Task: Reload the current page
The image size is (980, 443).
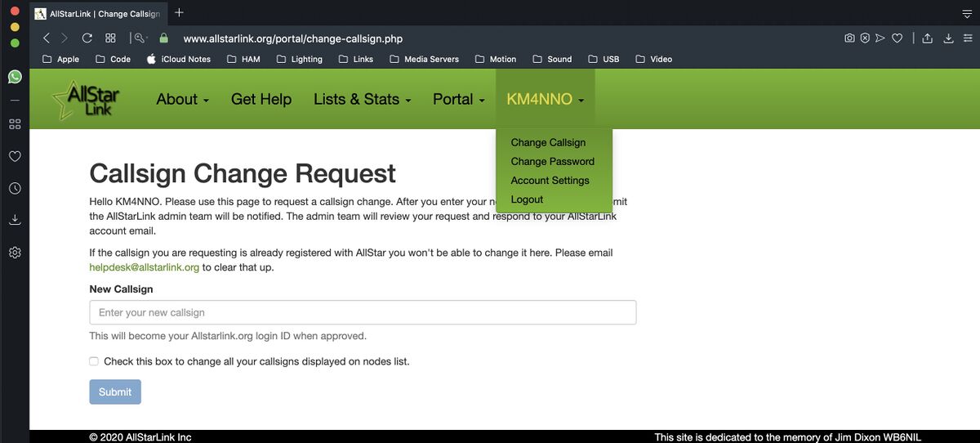Action: pos(87,38)
